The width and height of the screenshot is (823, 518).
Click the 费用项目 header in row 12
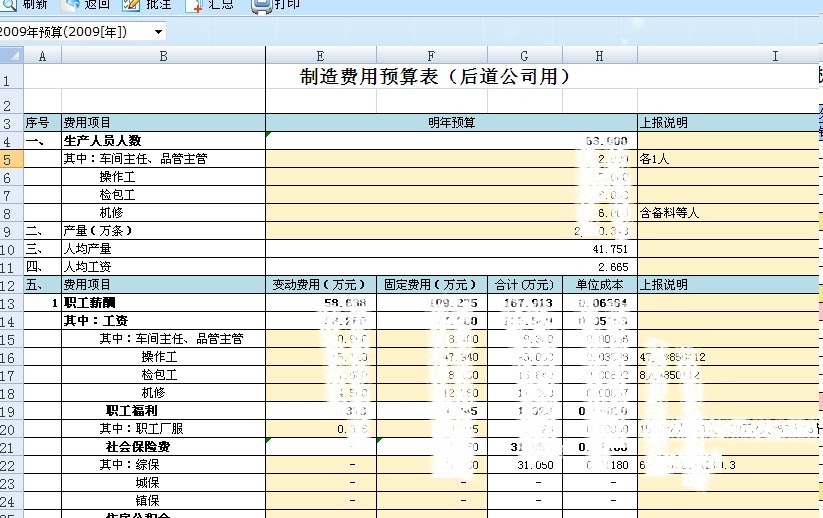pos(163,284)
